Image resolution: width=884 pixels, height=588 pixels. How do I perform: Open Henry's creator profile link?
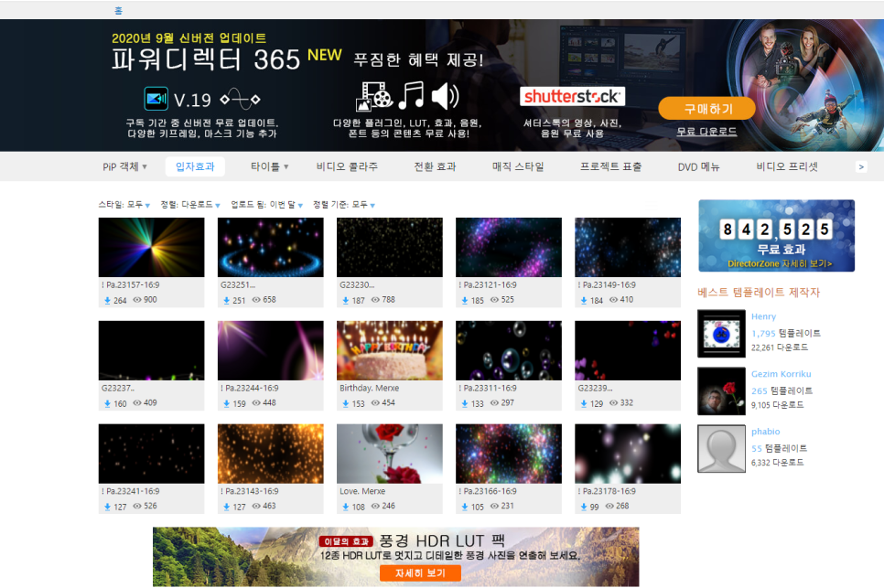tap(763, 316)
